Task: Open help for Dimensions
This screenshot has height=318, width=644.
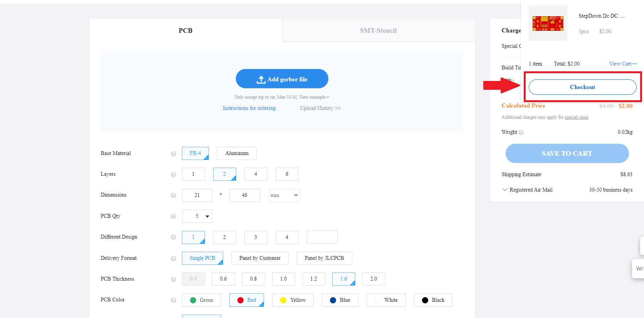Action: click(x=173, y=195)
